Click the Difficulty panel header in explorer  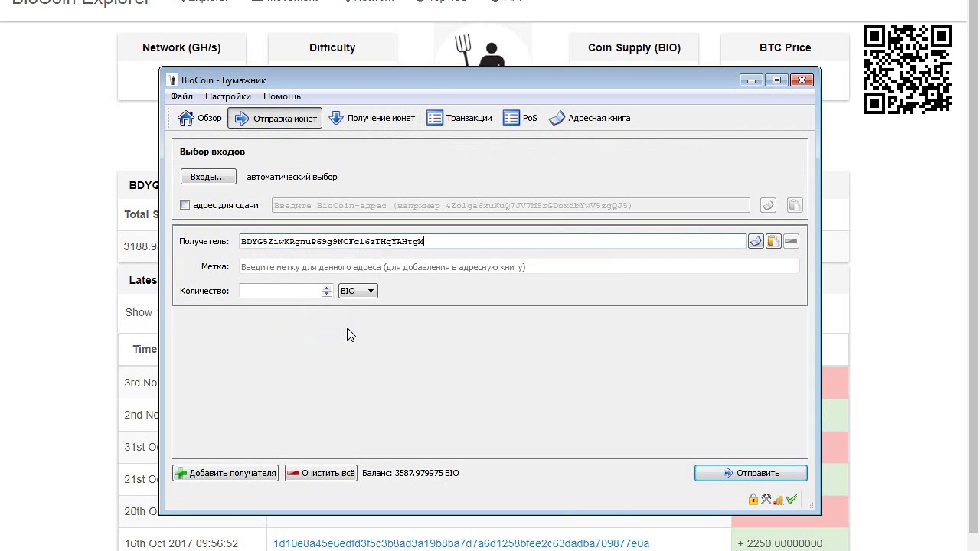pos(332,47)
